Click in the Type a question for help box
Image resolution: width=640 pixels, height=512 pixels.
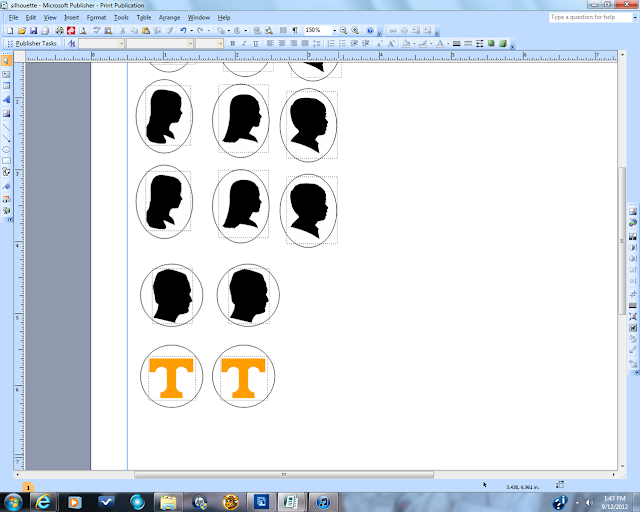590,17
